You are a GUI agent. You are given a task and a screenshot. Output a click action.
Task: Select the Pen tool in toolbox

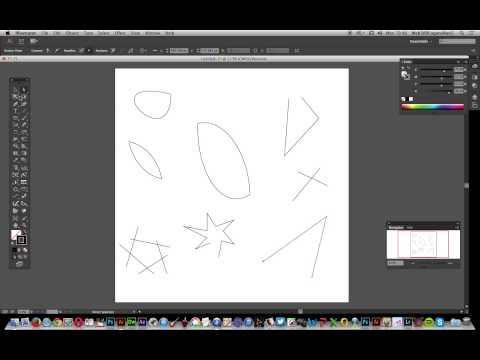[15, 104]
